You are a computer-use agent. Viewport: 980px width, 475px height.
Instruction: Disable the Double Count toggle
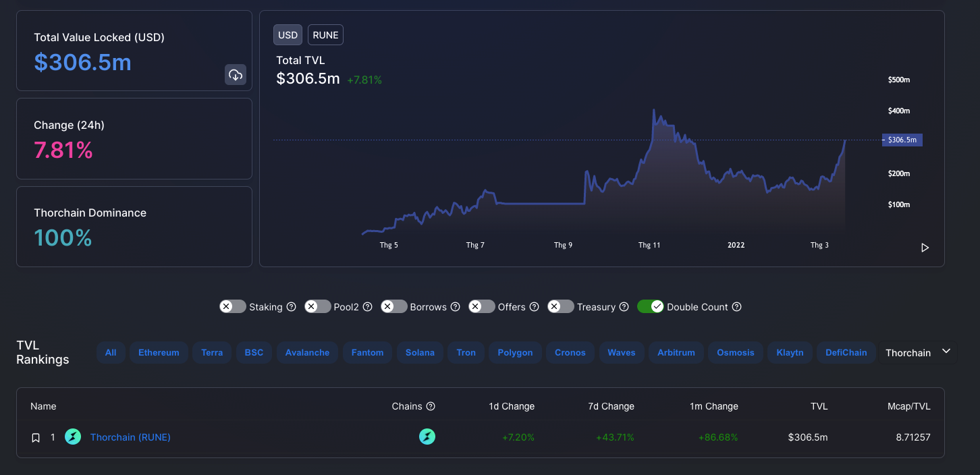pos(651,306)
